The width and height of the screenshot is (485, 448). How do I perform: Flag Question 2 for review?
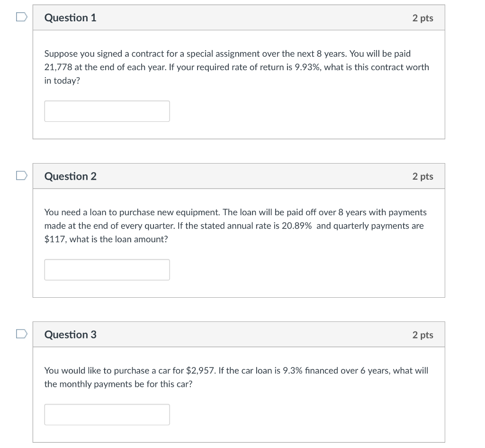20,176
